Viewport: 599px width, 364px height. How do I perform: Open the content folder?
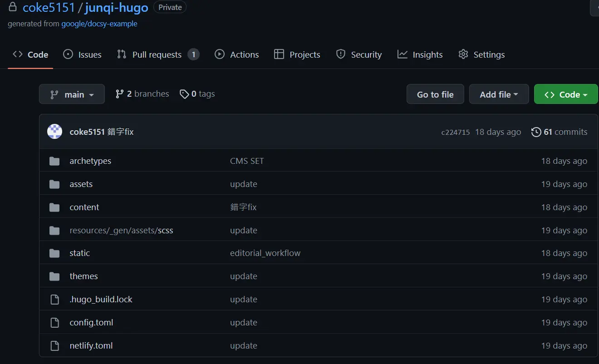pos(84,207)
